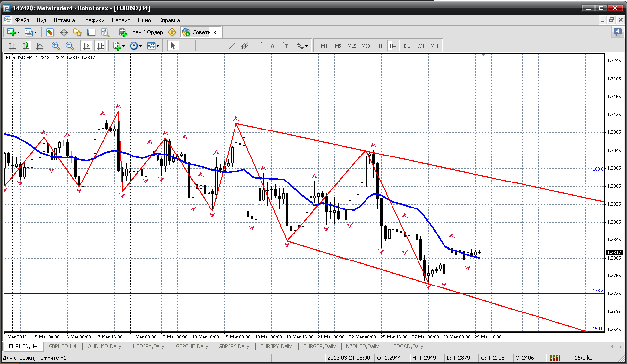
Task: Switch timeframe to M1
Action: pyautogui.click(x=324, y=46)
